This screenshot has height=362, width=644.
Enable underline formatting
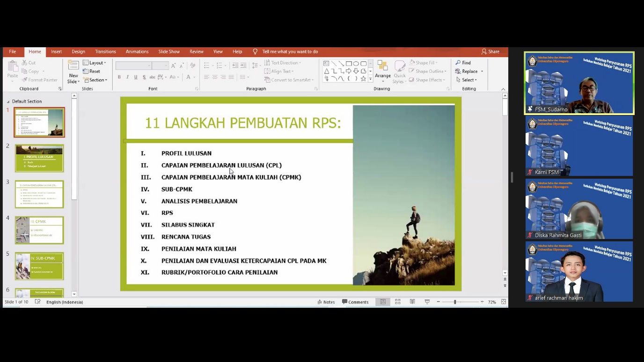(135, 76)
